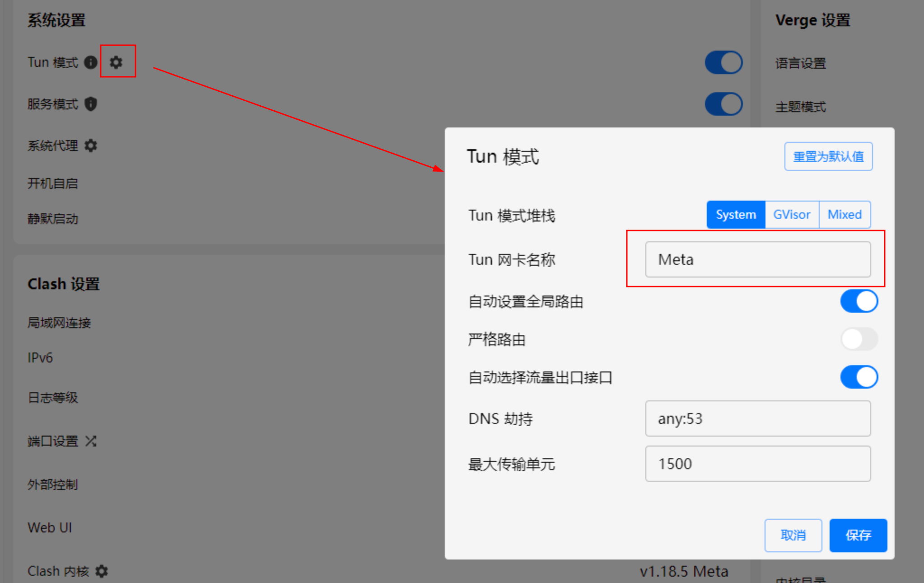Click the Tun mode info icon

coord(91,62)
